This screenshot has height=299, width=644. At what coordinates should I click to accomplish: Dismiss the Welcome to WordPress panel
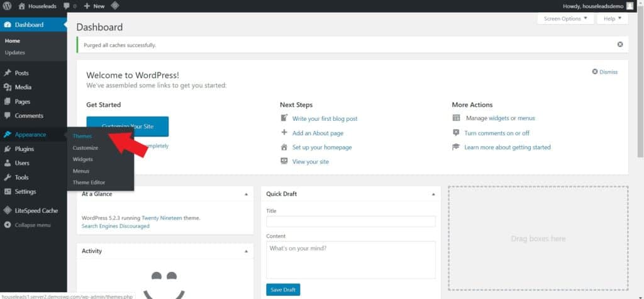click(604, 72)
